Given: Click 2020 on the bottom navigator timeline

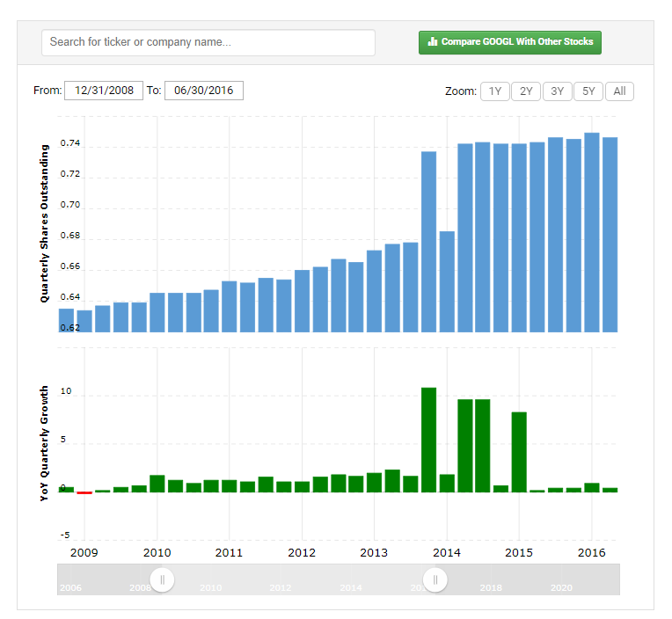Looking at the screenshot, I should [561, 587].
